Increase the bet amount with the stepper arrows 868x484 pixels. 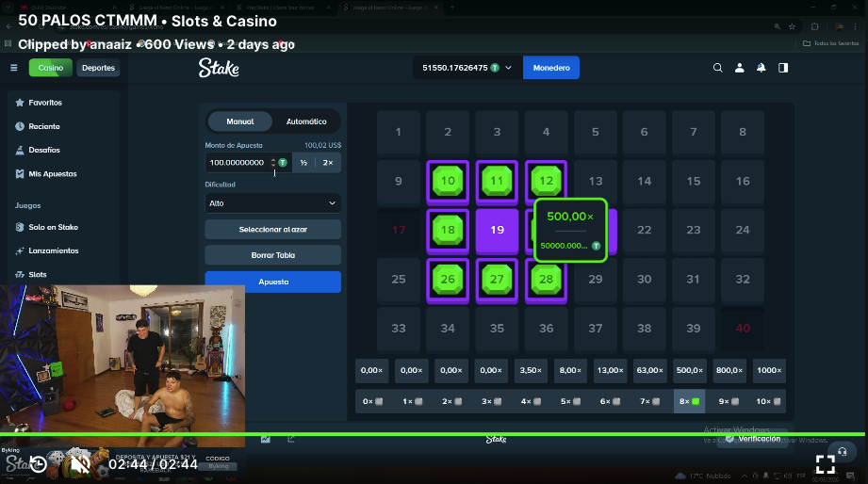[x=273, y=162]
